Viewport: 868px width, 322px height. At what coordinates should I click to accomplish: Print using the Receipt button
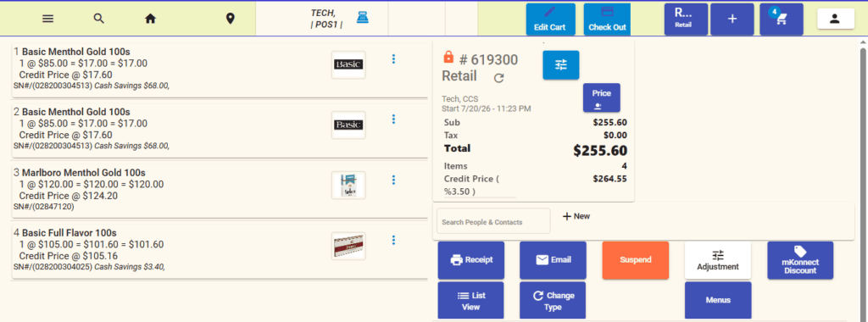click(471, 260)
